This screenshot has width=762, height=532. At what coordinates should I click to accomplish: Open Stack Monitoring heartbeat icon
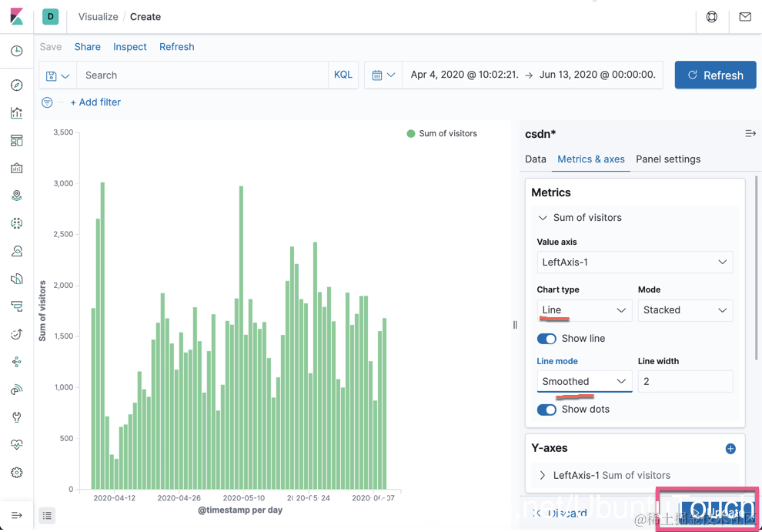[16, 444]
